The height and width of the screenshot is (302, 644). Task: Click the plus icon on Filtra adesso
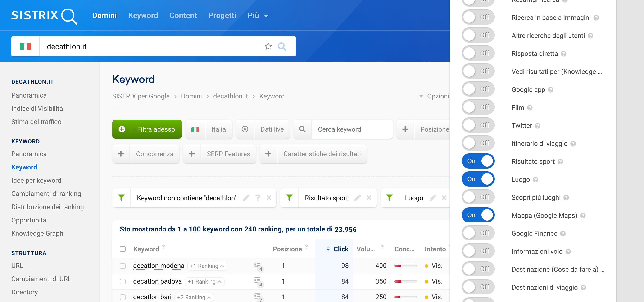click(x=122, y=129)
